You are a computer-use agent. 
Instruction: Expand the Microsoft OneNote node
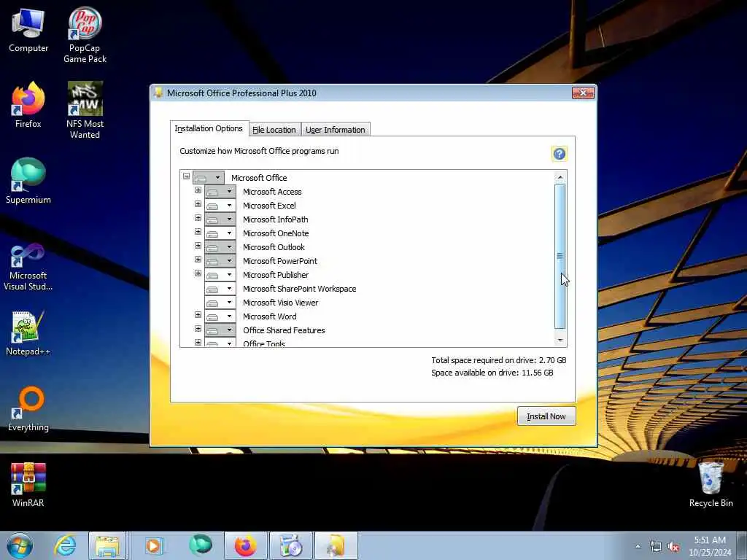(198, 231)
